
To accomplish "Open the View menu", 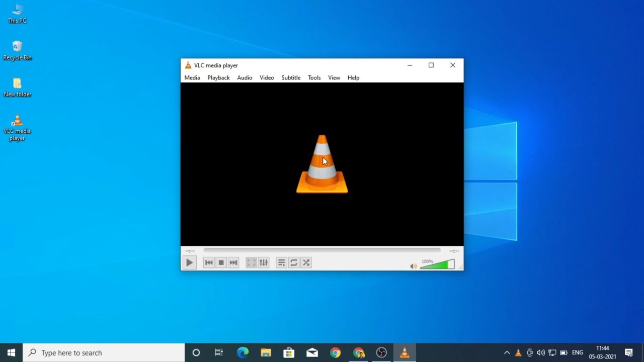I will [334, 78].
